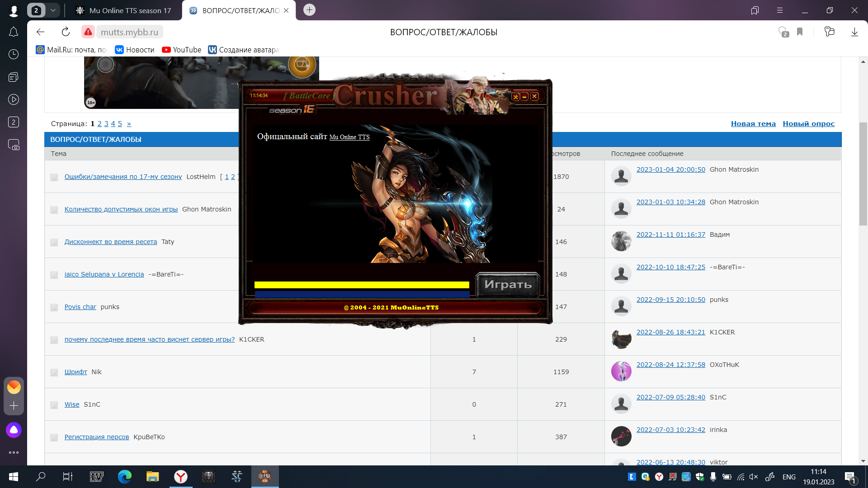Open topic Дисконнект во время ресета
868x488 pixels.
(110, 242)
